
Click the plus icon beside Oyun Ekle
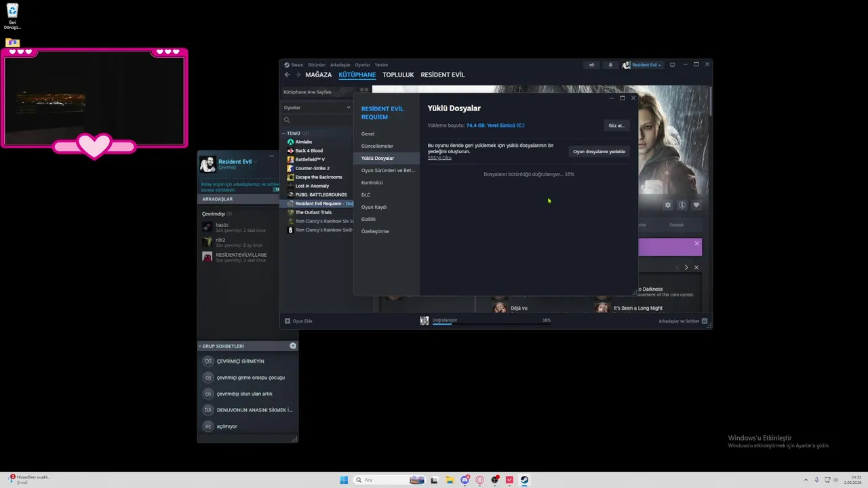(288, 321)
